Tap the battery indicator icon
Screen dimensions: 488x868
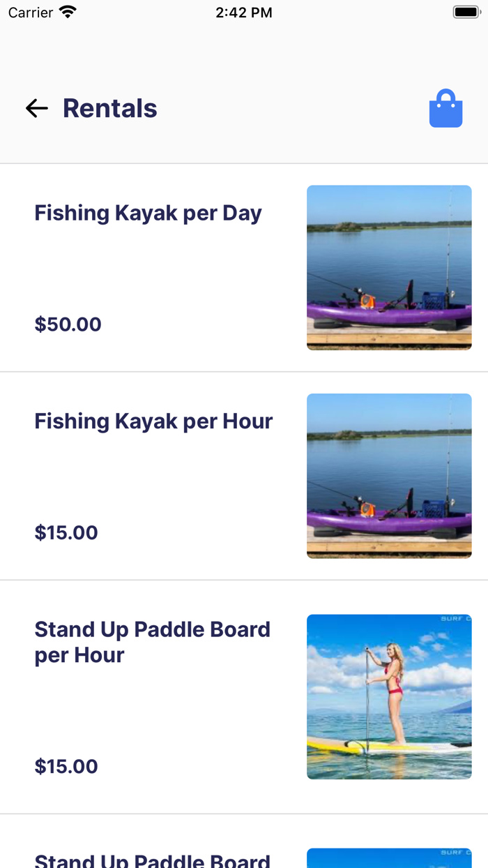tap(466, 12)
